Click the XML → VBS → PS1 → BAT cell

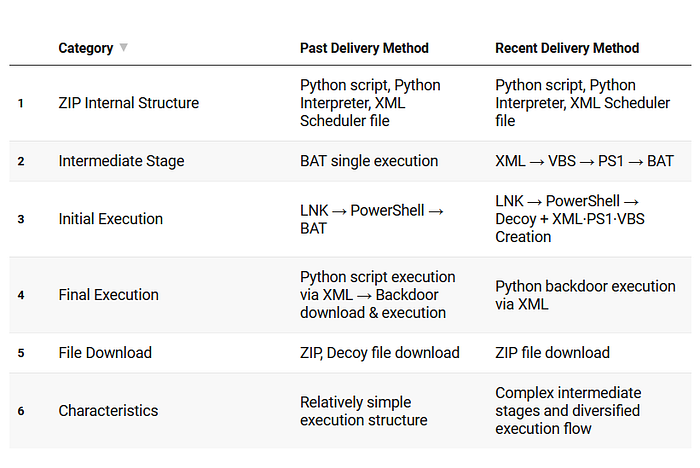coord(584,161)
